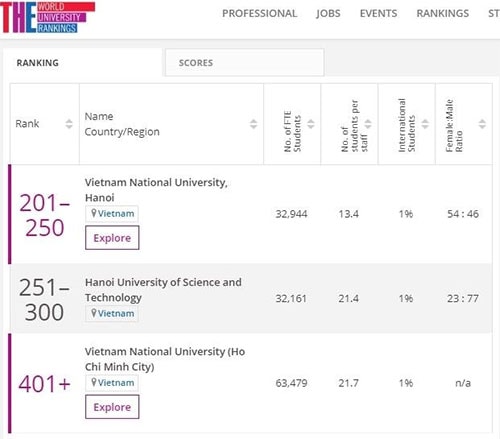The width and height of the screenshot is (500, 439).
Task: Click Vietnam country tag under VNU Hanoi
Action: (x=112, y=214)
